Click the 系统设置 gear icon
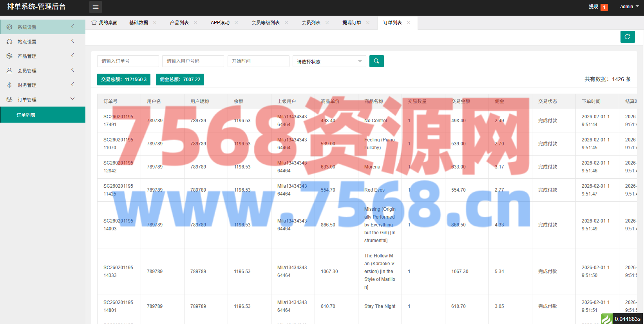644x324 pixels. [x=9, y=27]
